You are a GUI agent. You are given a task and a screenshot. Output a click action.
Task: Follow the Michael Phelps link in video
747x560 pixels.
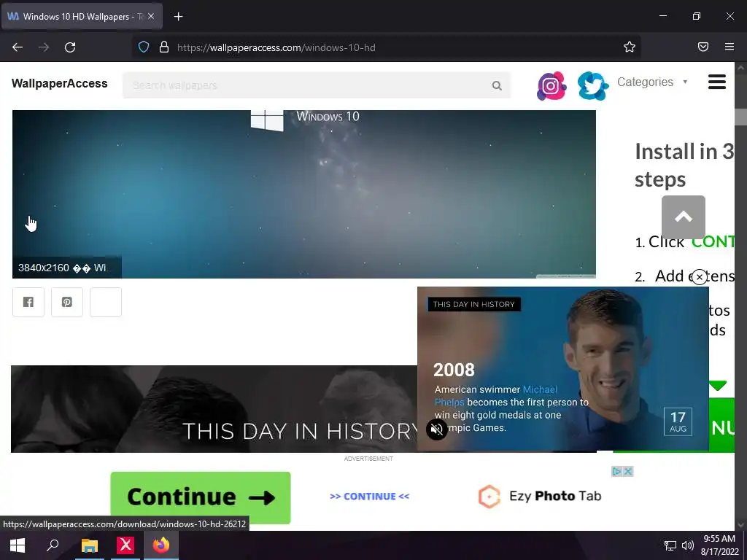495,396
